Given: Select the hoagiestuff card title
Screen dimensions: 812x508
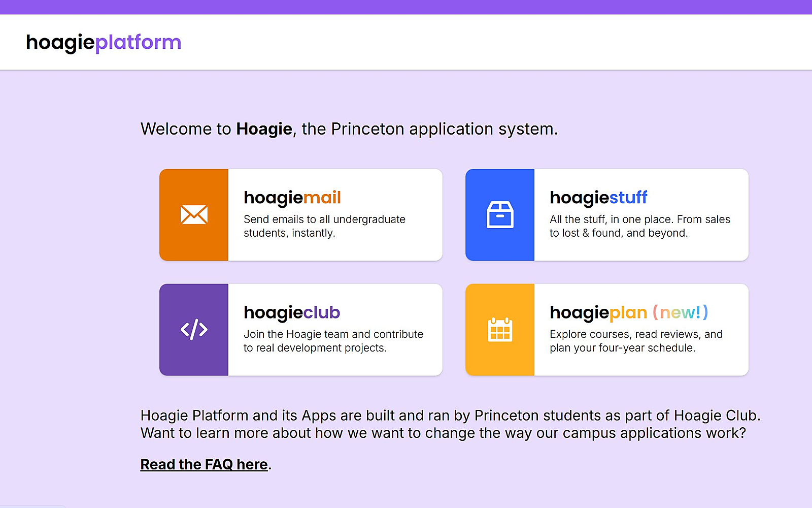Looking at the screenshot, I should pos(598,198).
